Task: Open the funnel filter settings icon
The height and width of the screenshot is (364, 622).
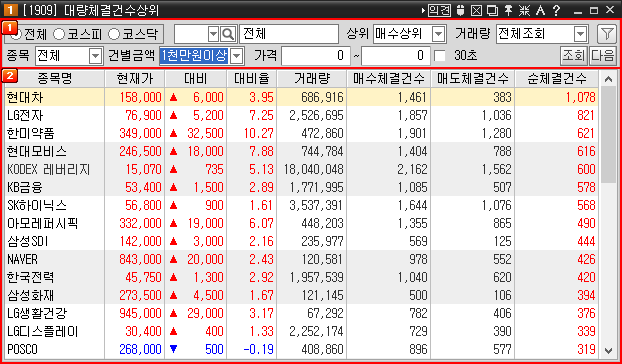Action: point(607,34)
